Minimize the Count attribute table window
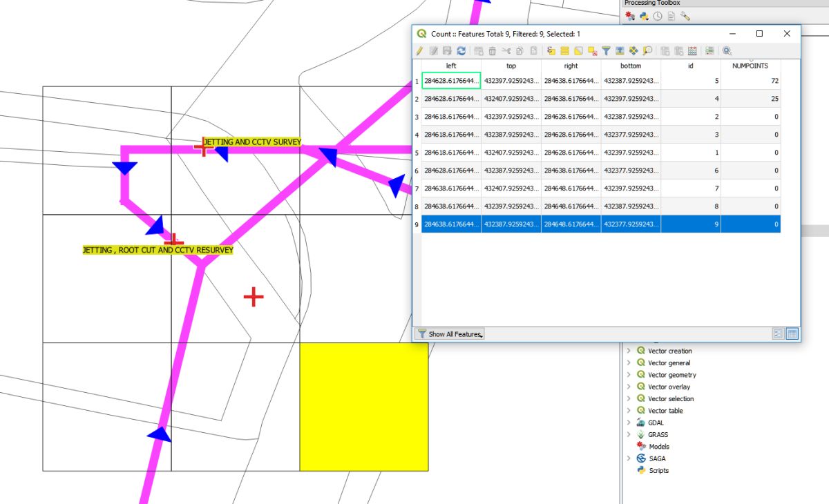Image resolution: width=829 pixels, height=504 pixels. 732,33
